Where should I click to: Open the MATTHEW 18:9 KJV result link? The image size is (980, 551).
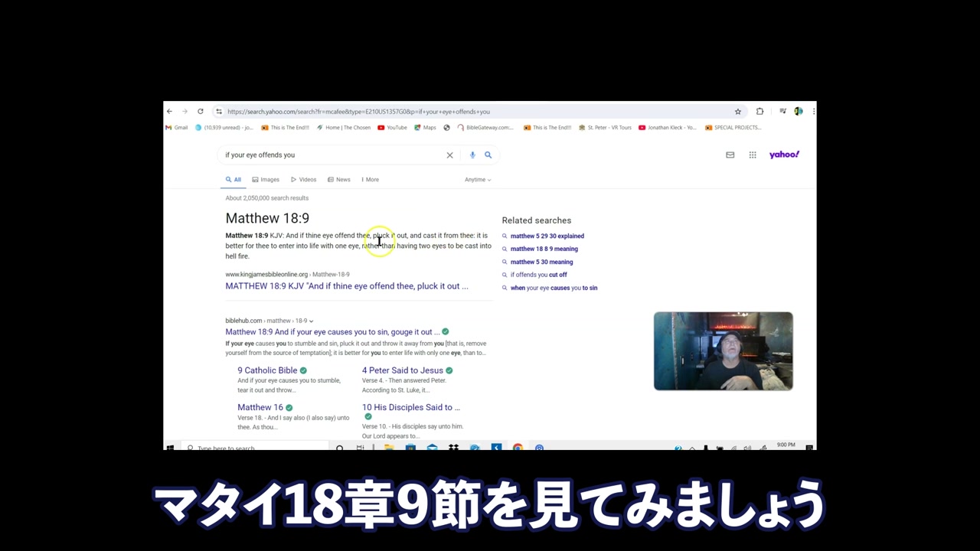tap(346, 286)
